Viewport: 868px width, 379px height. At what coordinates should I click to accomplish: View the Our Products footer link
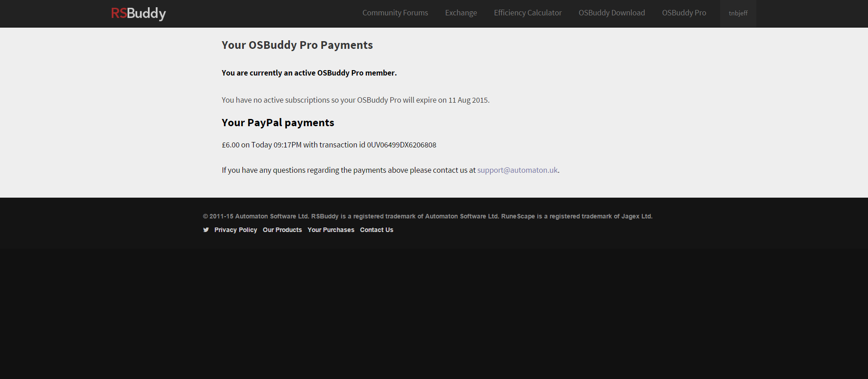(282, 230)
